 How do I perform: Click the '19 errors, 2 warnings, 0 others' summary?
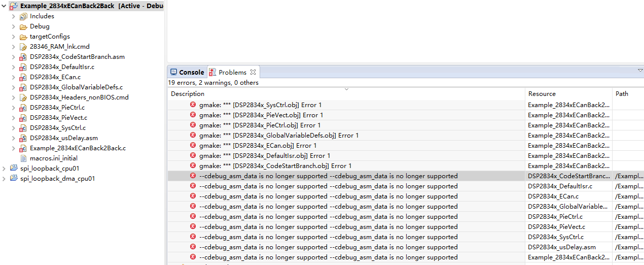[213, 83]
